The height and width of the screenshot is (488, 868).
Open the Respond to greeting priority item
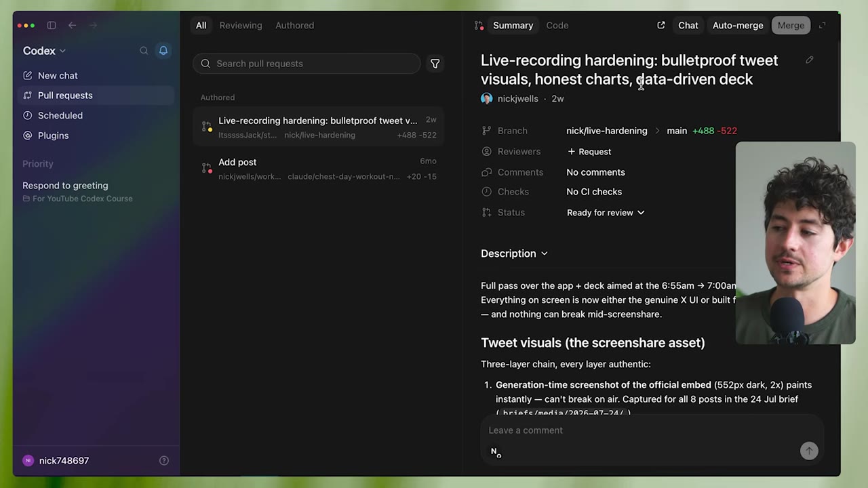pyautogui.click(x=96, y=192)
